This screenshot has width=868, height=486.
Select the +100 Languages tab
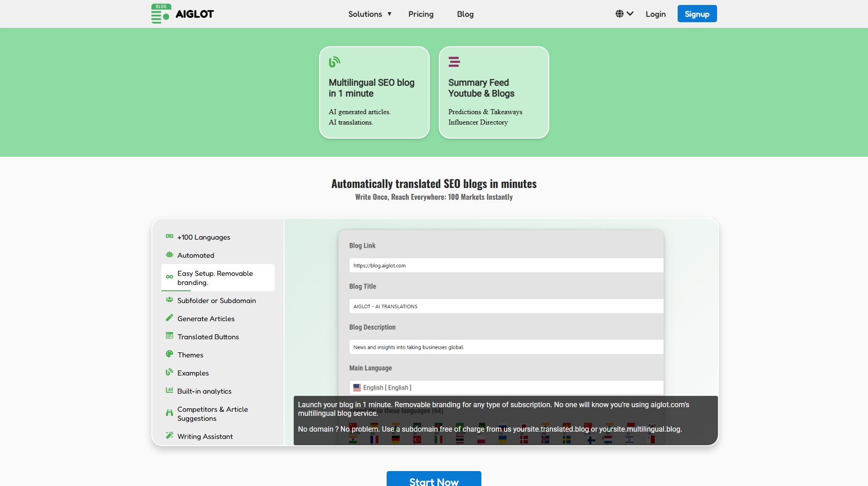pyautogui.click(x=218, y=237)
